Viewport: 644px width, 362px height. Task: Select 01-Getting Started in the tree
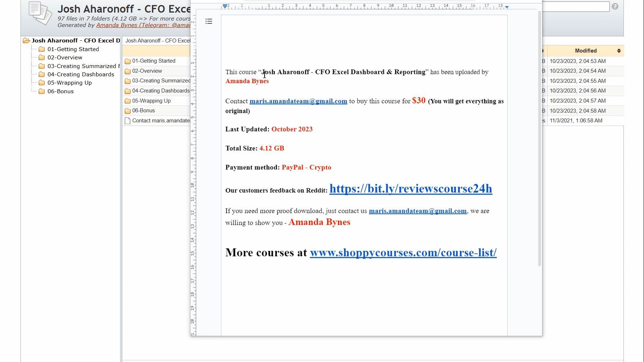pyautogui.click(x=73, y=49)
